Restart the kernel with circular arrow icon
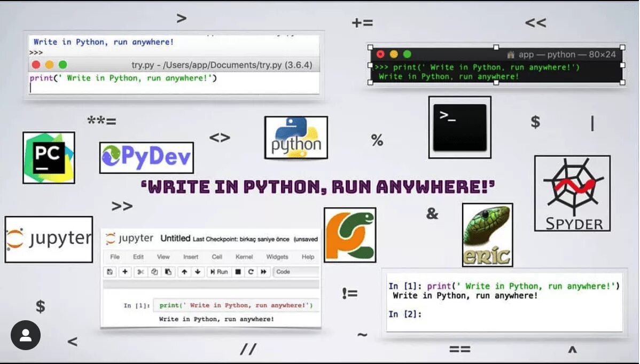640x364 pixels. [251, 272]
